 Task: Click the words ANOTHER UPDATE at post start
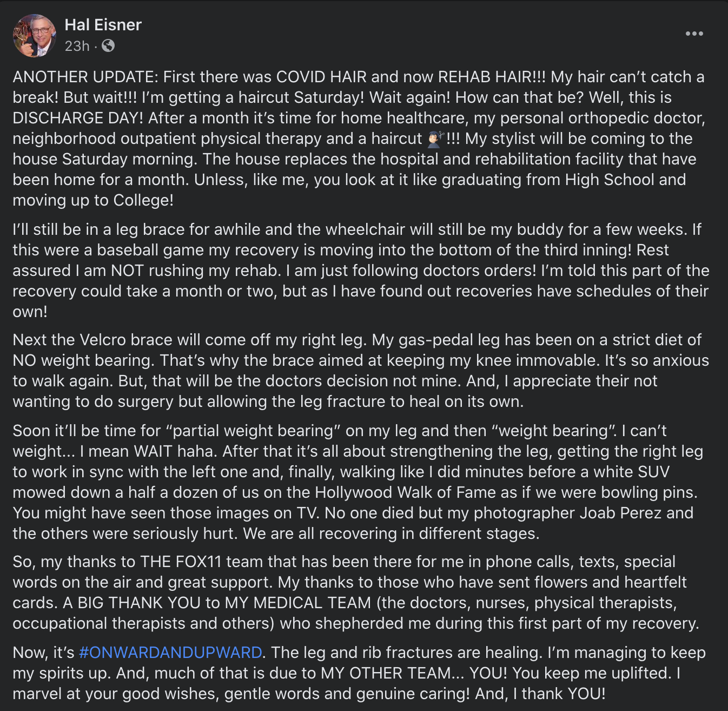pos(84,77)
